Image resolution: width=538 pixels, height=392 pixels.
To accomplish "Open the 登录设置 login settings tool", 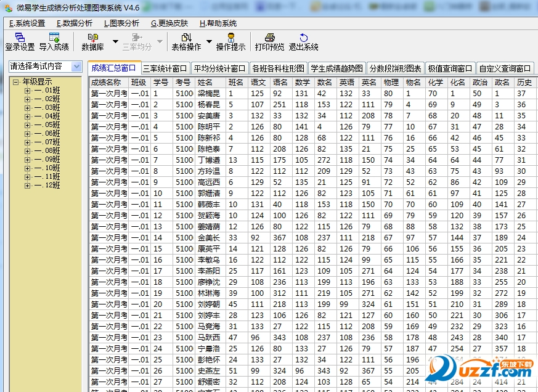I will 20,43.
